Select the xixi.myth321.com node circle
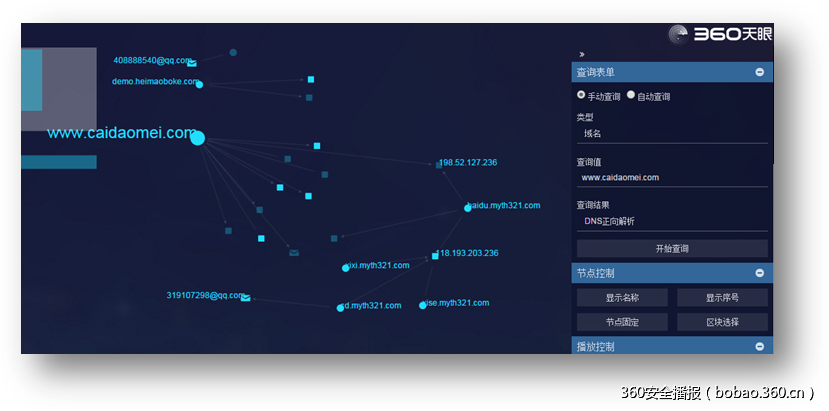 (x=346, y=267)
